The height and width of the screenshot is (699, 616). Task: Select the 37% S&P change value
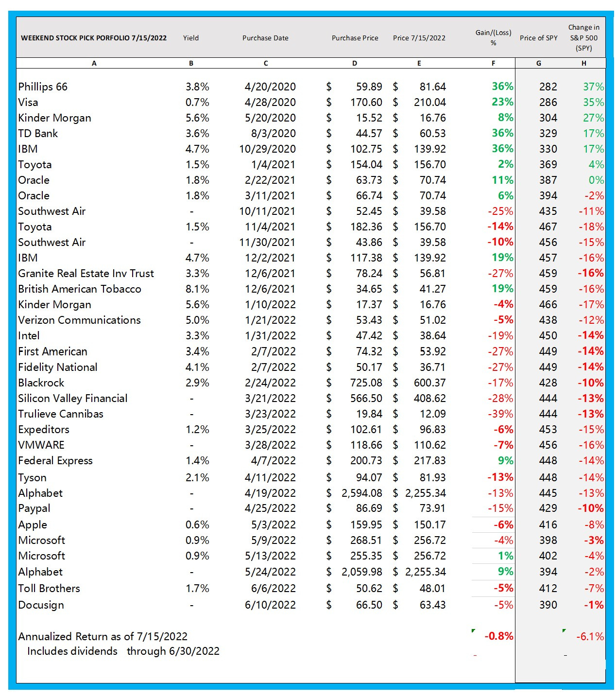(594, 87)
